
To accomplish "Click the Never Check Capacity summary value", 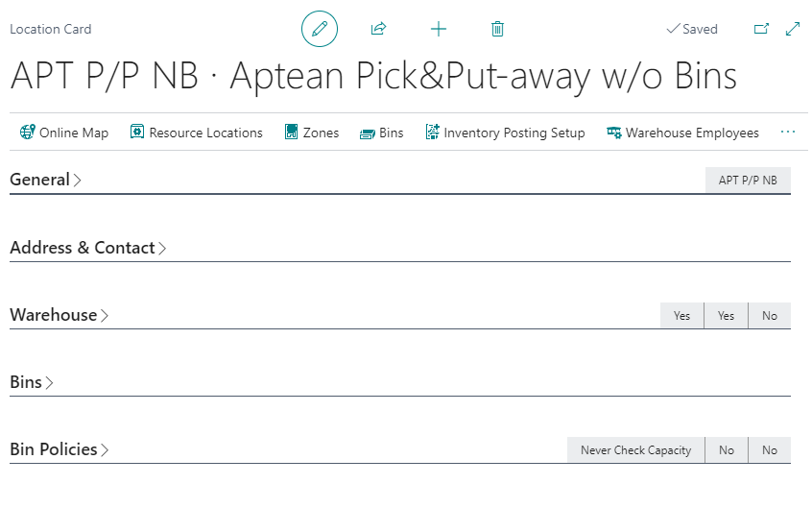I will click(635, 450).
